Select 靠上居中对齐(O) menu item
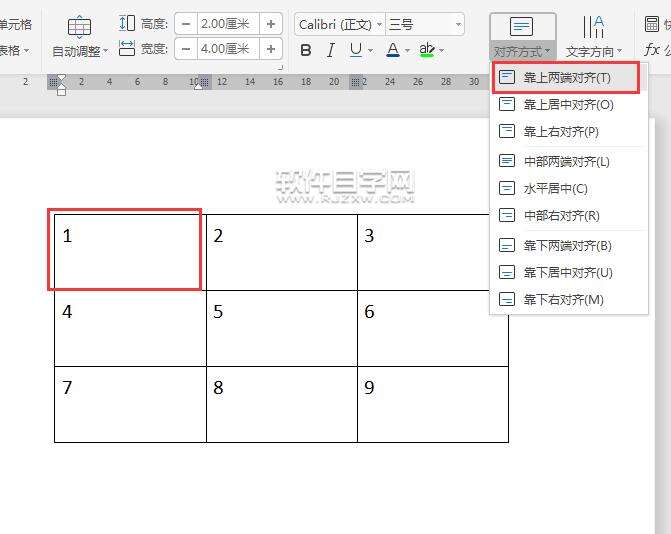Screen dimensions: 671x534 point(569,104)
